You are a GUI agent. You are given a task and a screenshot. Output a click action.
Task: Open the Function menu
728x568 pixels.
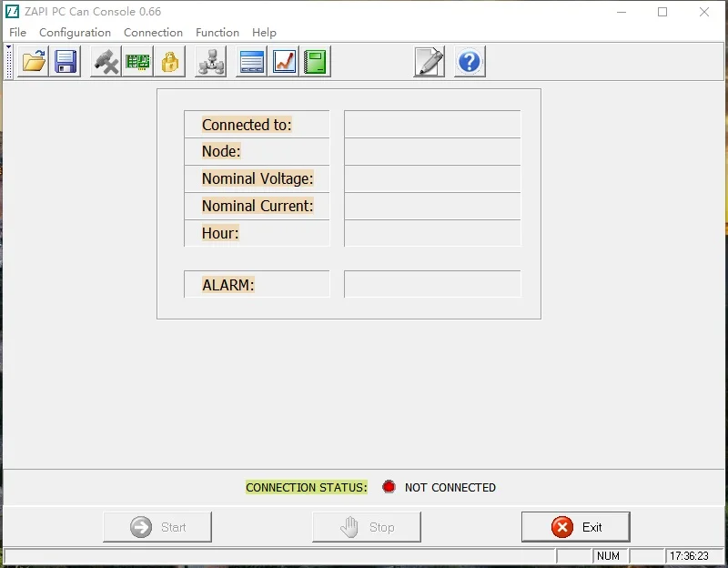click(x=217, y=32)
